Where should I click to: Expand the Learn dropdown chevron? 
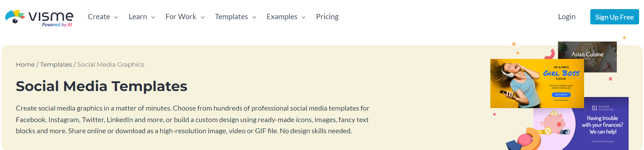coord(153,17)
